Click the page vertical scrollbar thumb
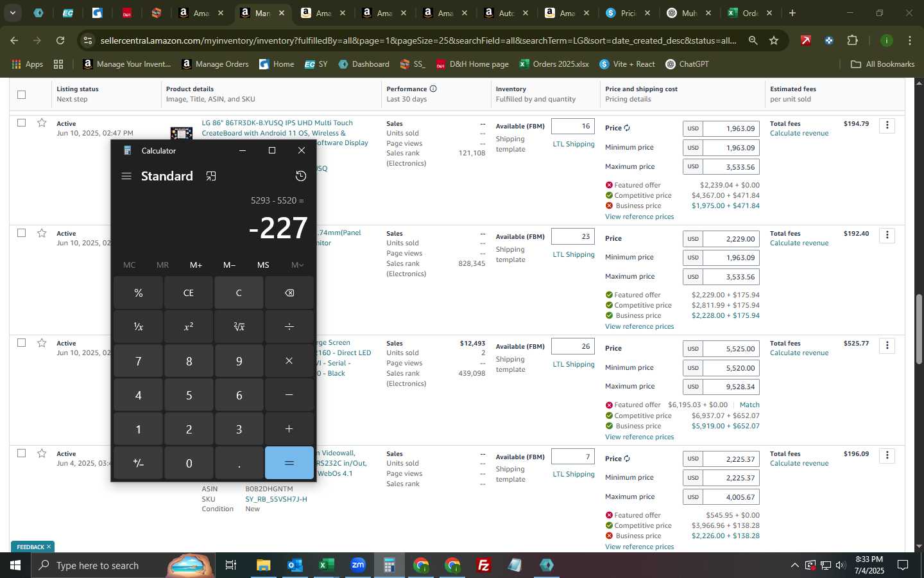924x578 pixels. coord(920,329)
